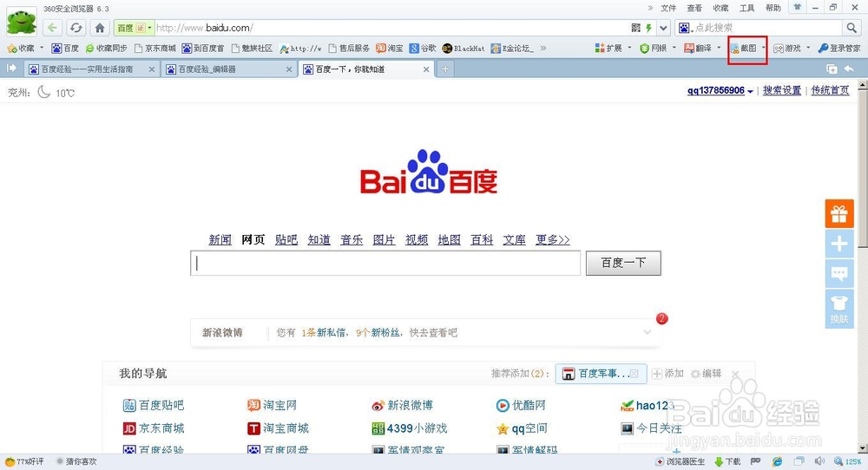
Task: Click 添加 in 我的导航 header
Action: click(667, 374)
